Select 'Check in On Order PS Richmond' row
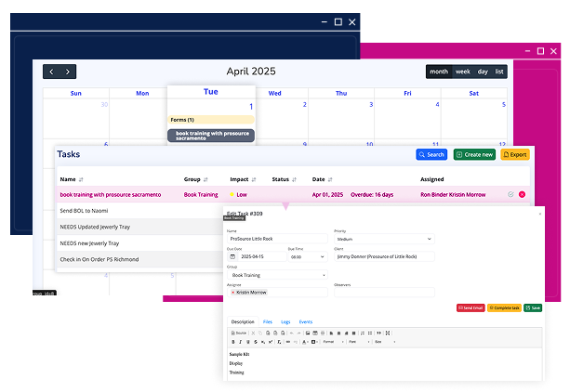 tap(140, 259)
